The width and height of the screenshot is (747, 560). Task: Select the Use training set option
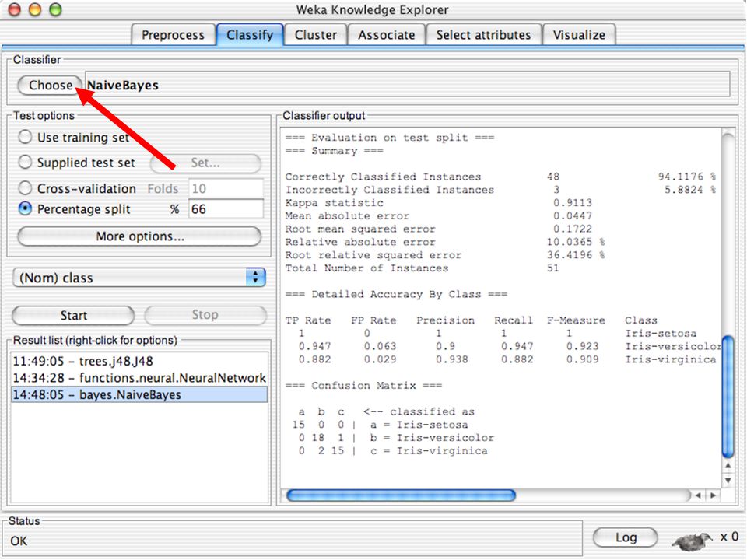tap(73, 137)
